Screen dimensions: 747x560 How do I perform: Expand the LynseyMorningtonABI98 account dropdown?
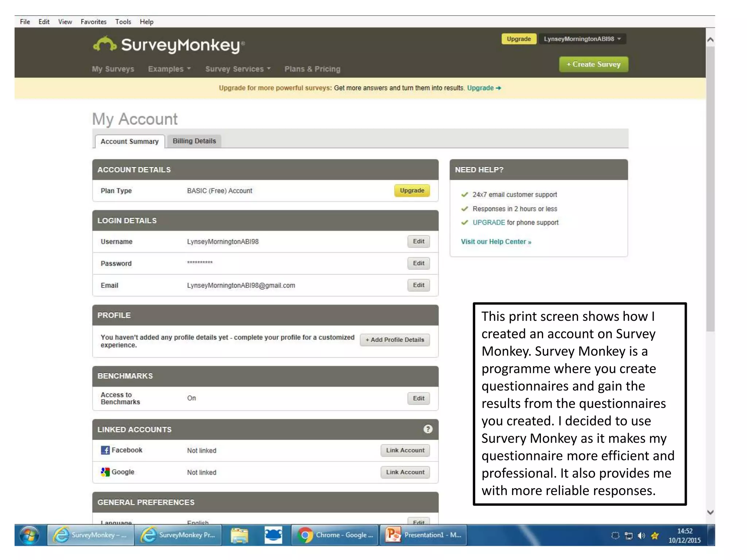582,39
